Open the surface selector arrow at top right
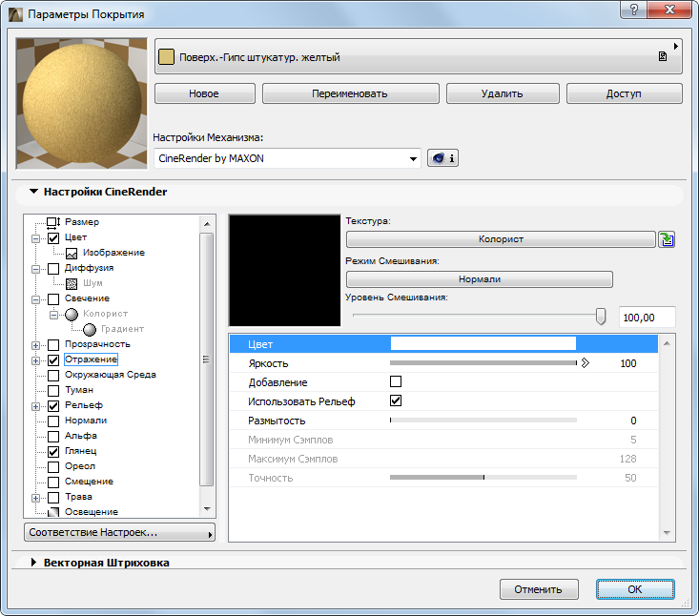The height and width of the screenshot is (616, 699). (676, 46)
